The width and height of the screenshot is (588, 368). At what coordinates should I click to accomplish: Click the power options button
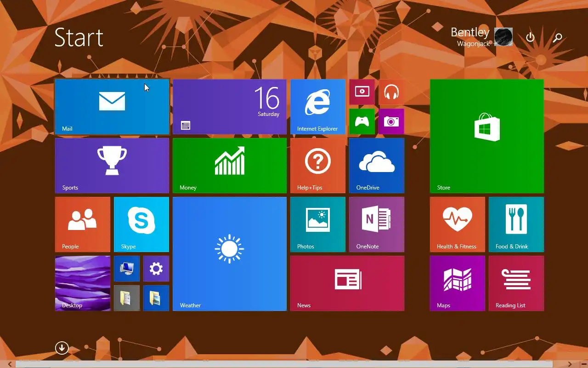[x=531, y=37]
